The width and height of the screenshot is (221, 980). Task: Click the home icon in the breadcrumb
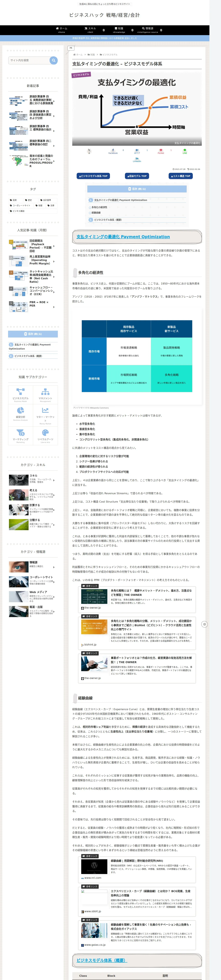(74, 54)
